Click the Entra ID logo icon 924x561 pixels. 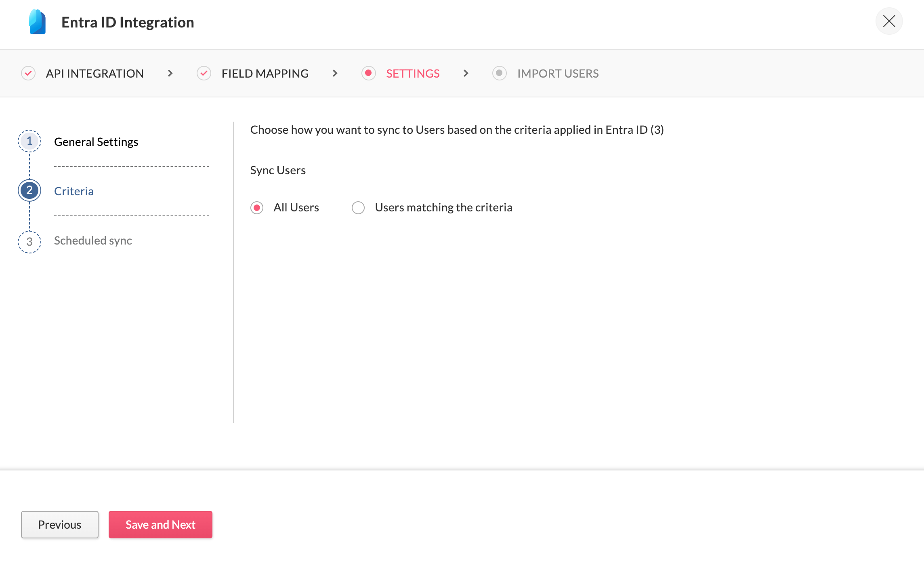tap(37, 22)
